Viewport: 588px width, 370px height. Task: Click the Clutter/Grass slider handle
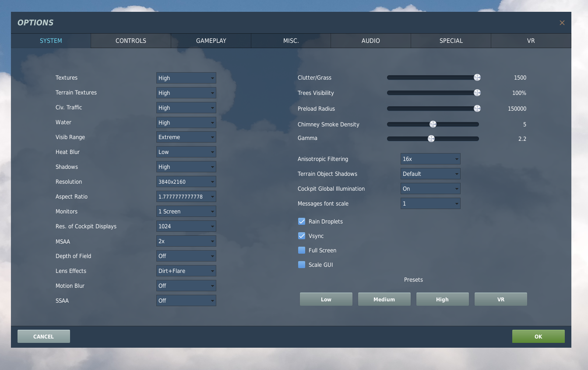(477, 77)
